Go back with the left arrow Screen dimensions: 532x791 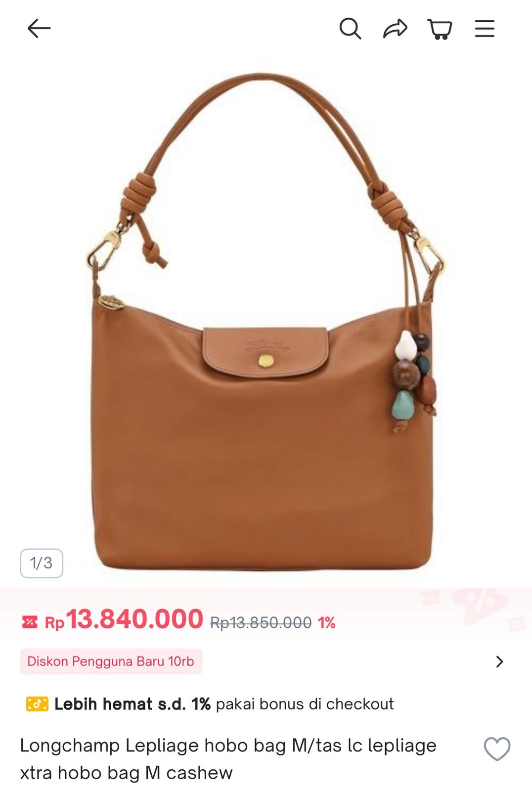point(39,29)
